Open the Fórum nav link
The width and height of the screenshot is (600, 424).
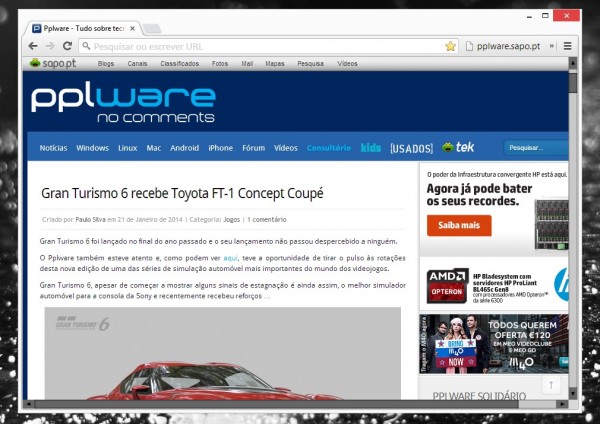click(253, 148)
